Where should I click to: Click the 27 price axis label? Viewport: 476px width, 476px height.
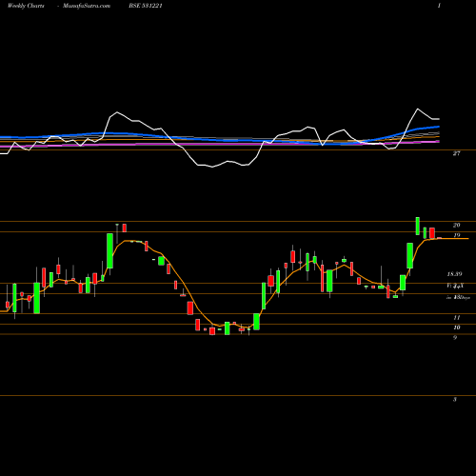[456, 153]
